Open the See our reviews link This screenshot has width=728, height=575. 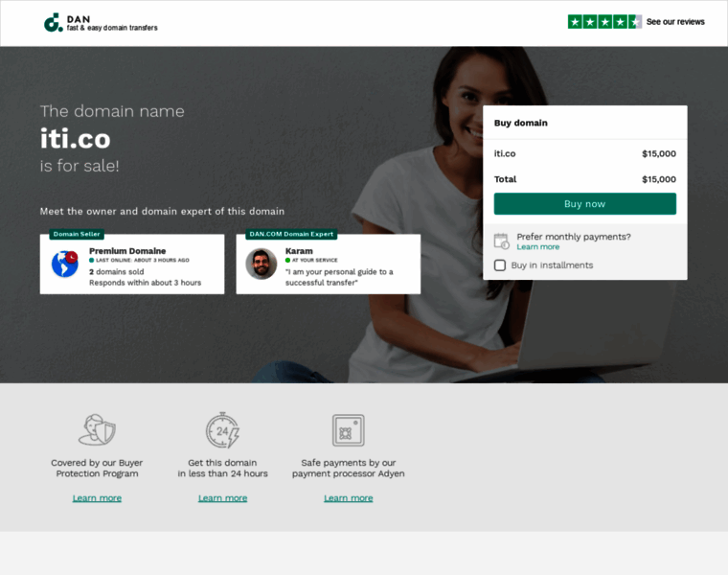[x=675, y=21]
